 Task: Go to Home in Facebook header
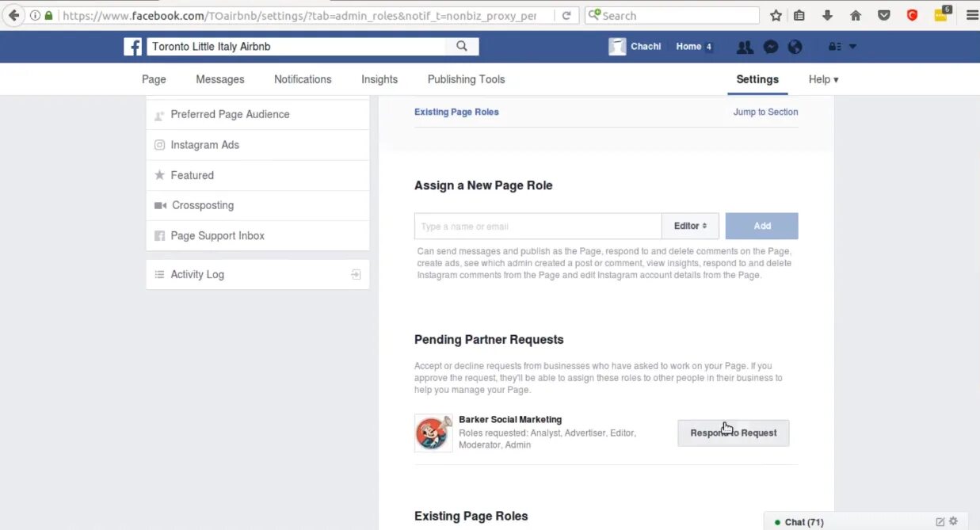pyautogui.click(x=688, y=47)
